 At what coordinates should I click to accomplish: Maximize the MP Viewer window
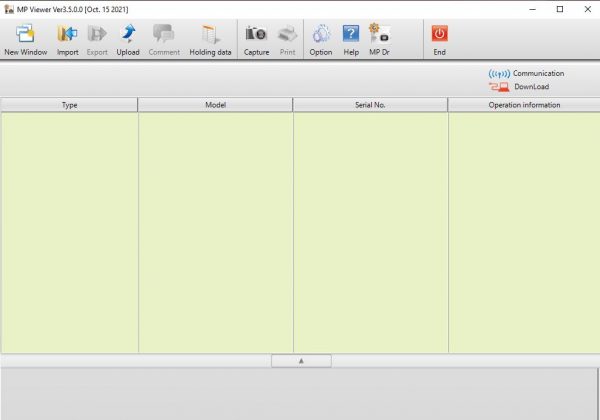pyautogui.click(x=560, y=9)
